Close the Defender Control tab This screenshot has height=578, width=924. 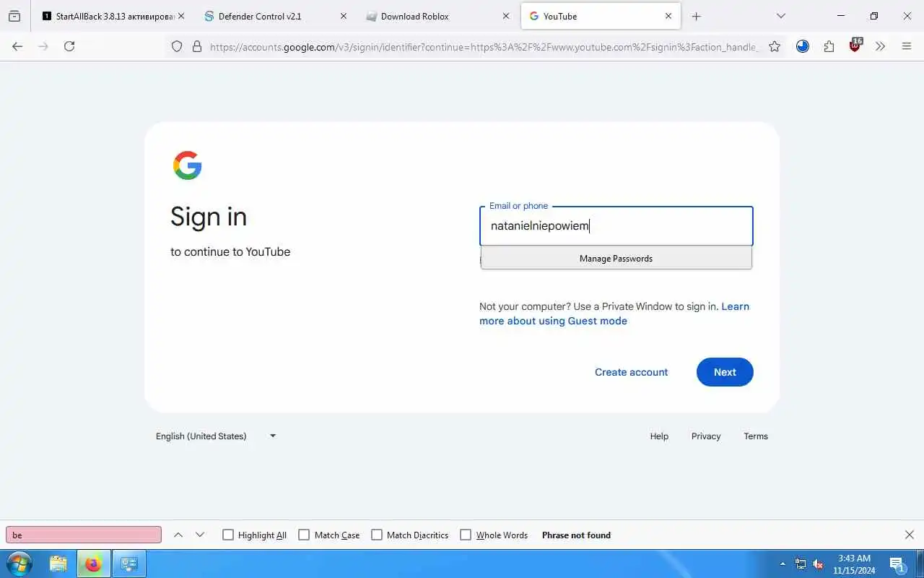(344, 16)
